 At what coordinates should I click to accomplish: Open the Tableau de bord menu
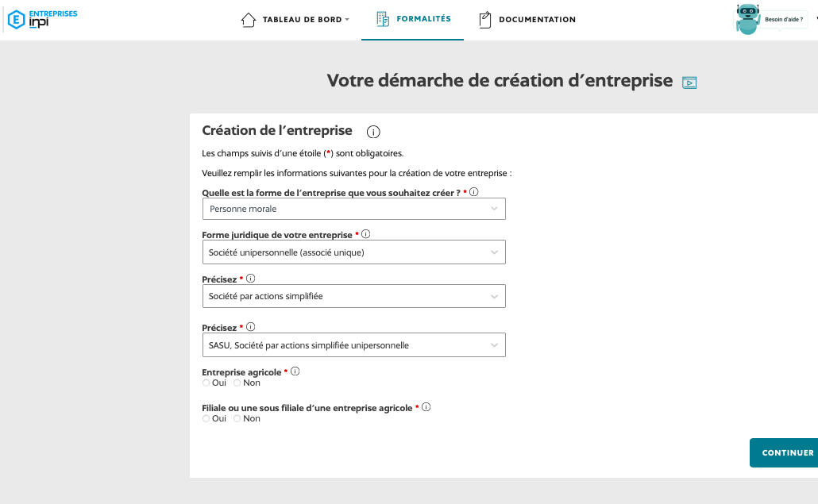(x=295, y=19)
